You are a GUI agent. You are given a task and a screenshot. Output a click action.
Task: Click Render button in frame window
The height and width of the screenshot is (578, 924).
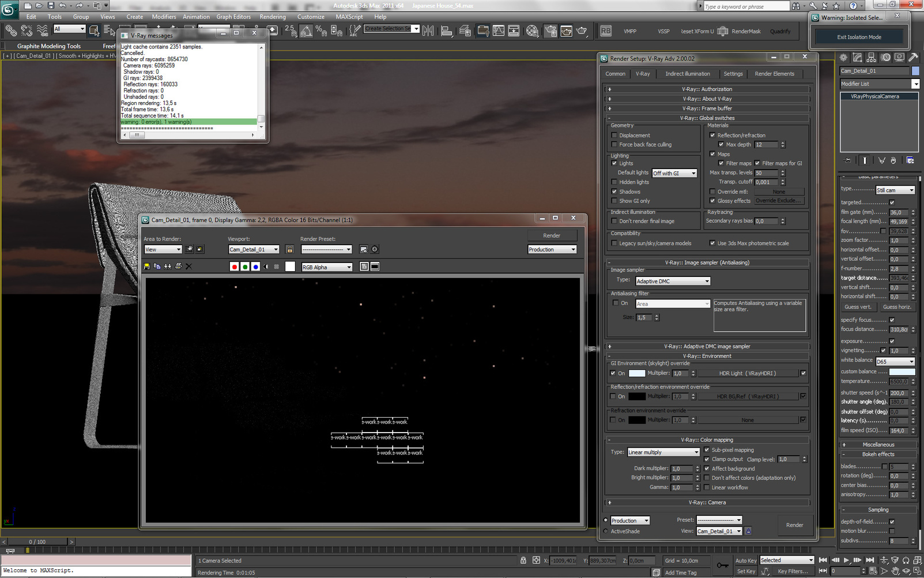(x=552, y=235)
